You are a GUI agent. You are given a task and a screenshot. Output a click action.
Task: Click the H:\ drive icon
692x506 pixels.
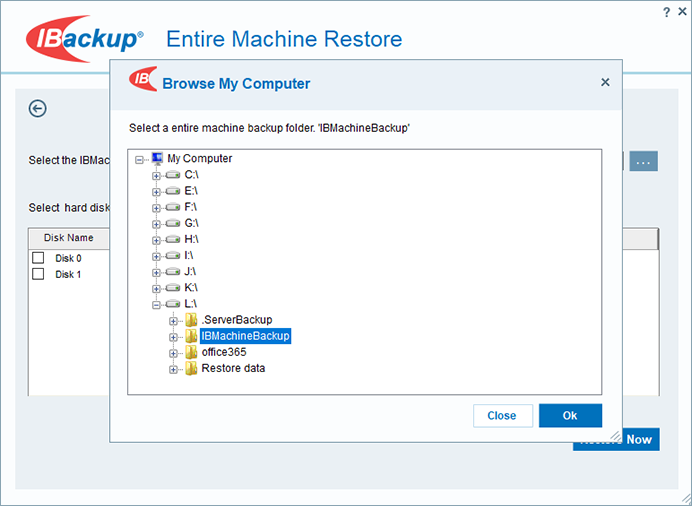point(173,240)
